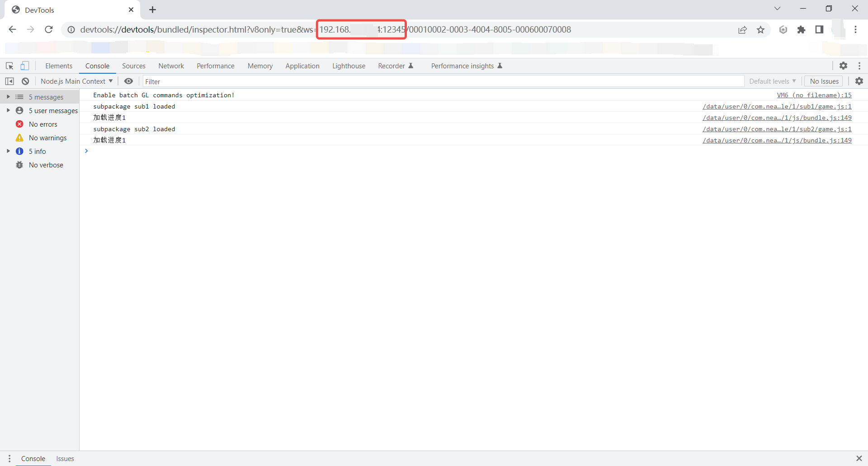The image size is (868, 466).
Task: Select the inspect element picker icon
Action: tap(9, 66)
